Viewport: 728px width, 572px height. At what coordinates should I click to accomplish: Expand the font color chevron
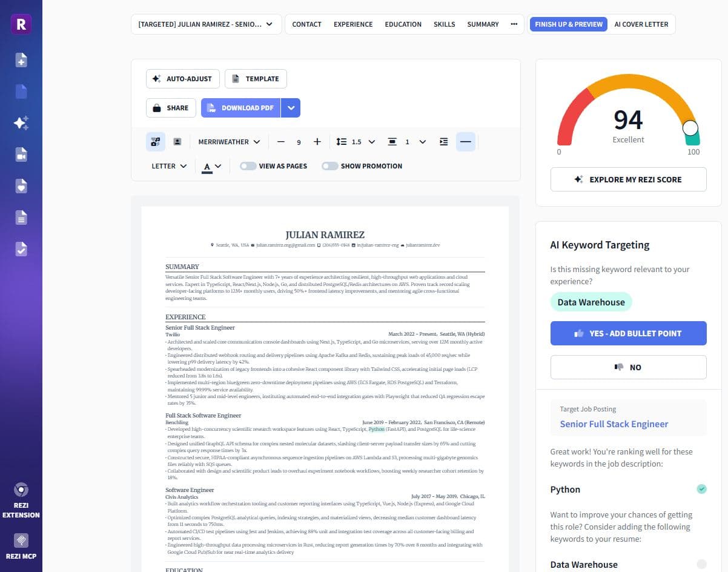point(218,166)
